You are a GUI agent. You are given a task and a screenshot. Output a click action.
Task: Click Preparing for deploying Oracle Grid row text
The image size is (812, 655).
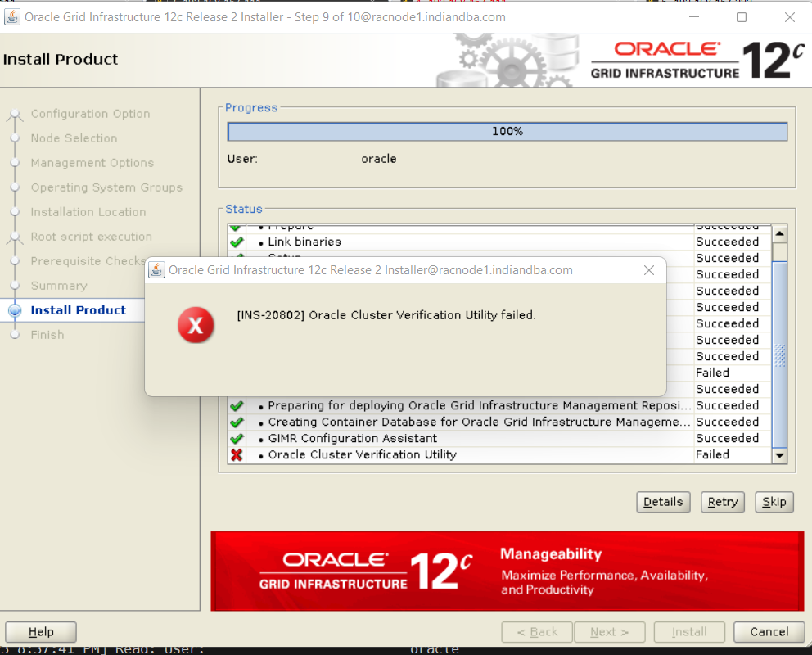(x=479, y=405)
